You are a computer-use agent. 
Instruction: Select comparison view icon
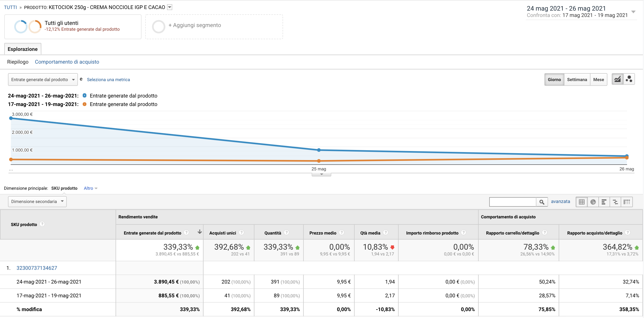tap(615, 202)
